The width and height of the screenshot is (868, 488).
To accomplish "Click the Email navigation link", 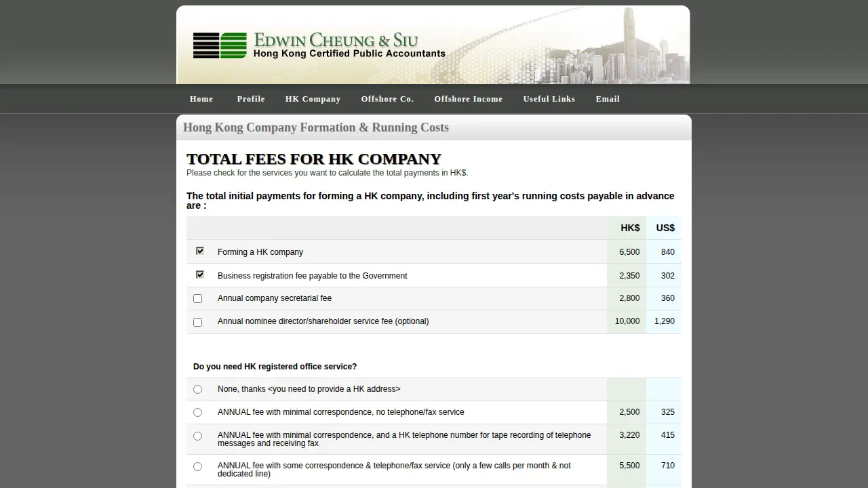I will pos(608,99).
